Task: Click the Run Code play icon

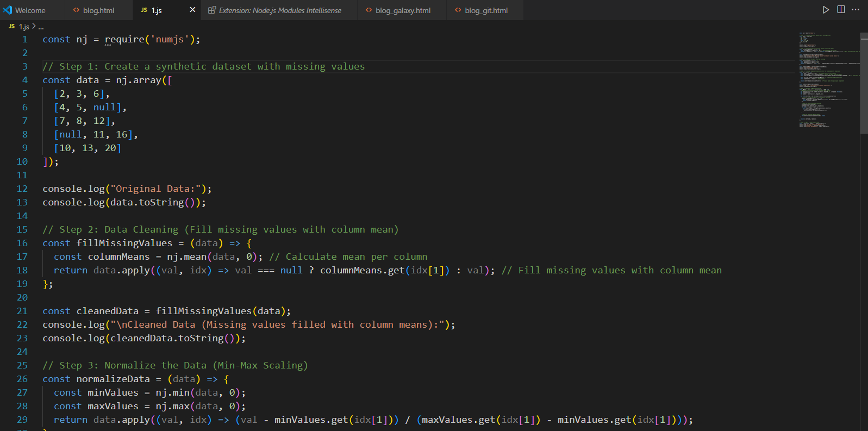Action: coord(826,10)
